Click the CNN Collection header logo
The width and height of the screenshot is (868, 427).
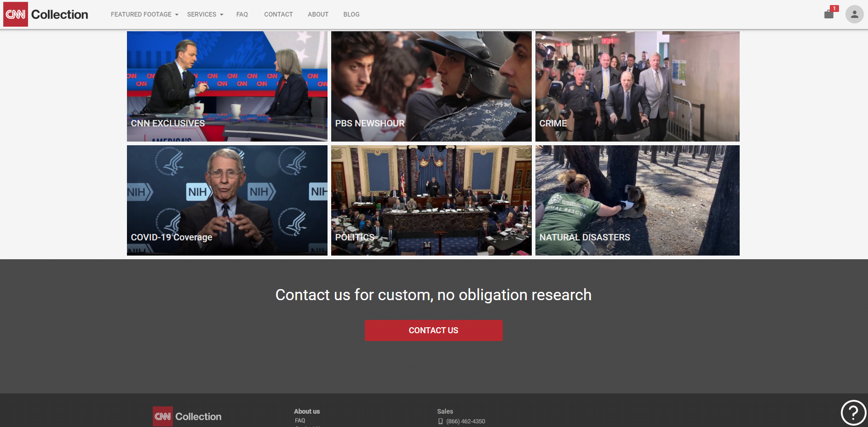(x=46, y=14)
